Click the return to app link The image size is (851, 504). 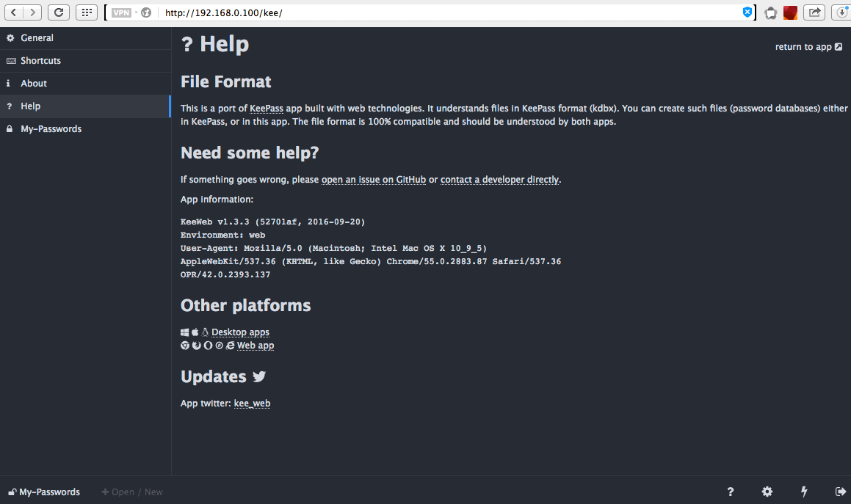coord(808,47)
